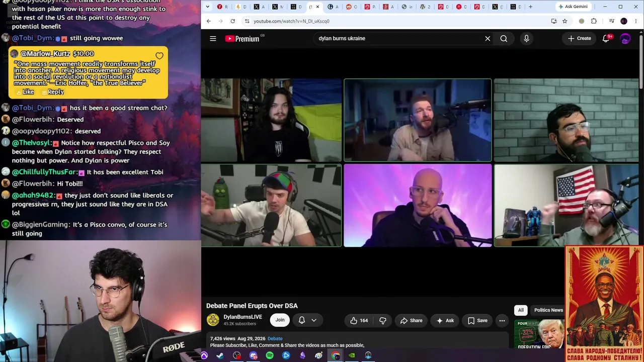The height and width of the screenshot is (362, 644).
Task: Select the Politics News filter chip
Action: [x=548, y=310]
